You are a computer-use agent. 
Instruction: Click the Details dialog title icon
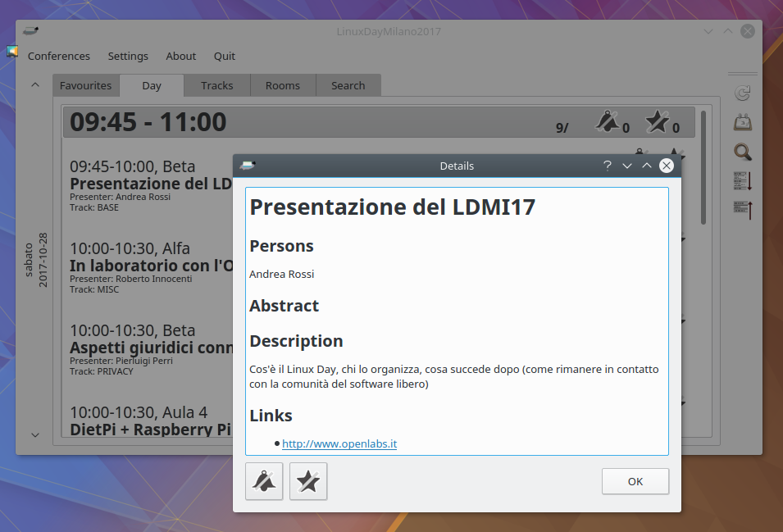248,166
